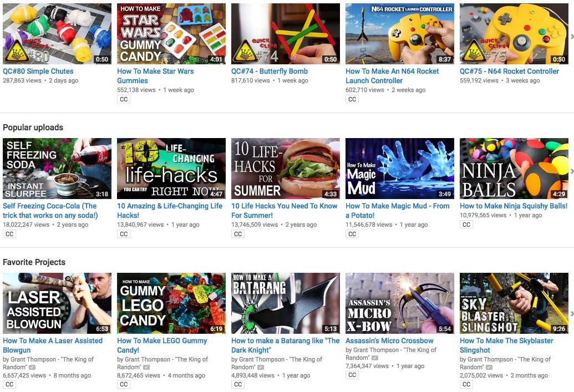Image resolution: width=574 pixels, height=392 pixels.
Task: Open the Ninja Balls video thumbnail
Action: (x=514, y=169)
